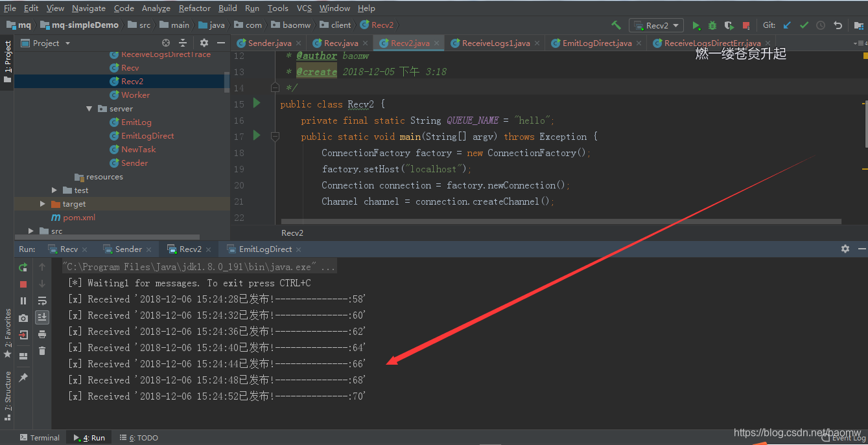This screenshot has height=445, width=868.
Task: Click the down stack trace arrow
Action: 42,284
